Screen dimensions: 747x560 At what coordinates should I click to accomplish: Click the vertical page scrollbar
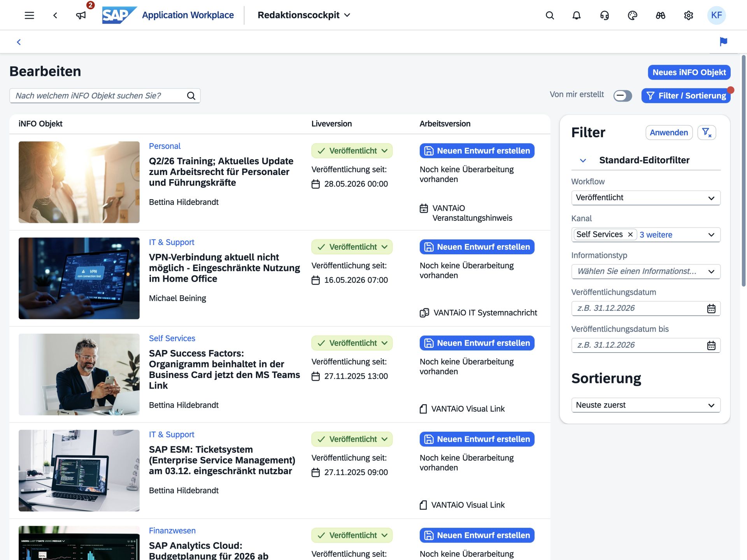click(743, 171)
